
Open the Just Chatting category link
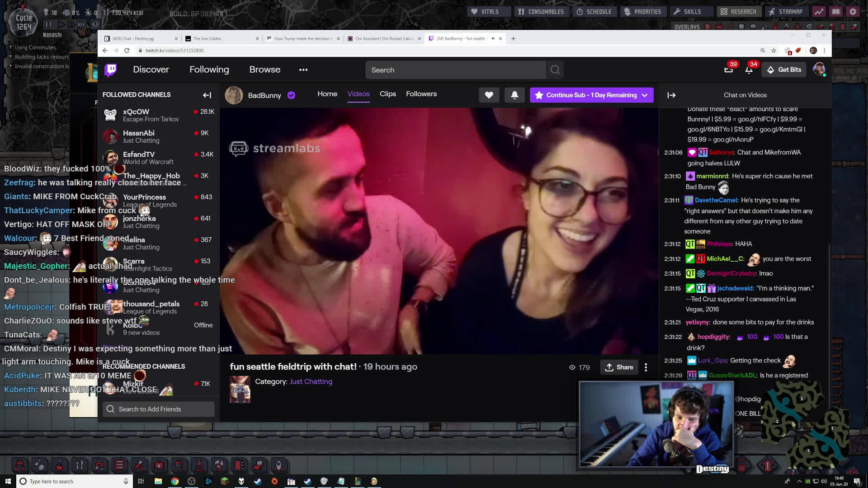click(311, 382)
